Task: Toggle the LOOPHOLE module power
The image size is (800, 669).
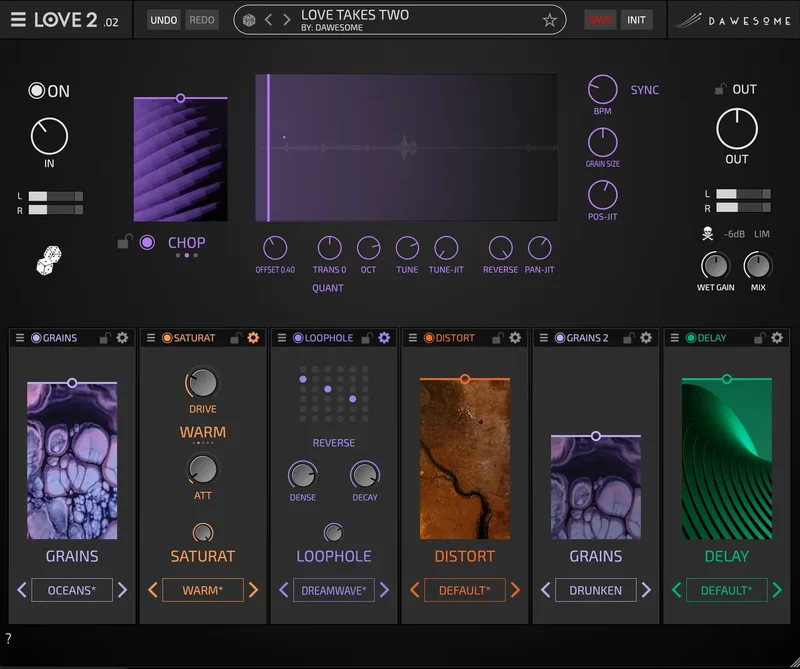Action: tap(298, 338)
